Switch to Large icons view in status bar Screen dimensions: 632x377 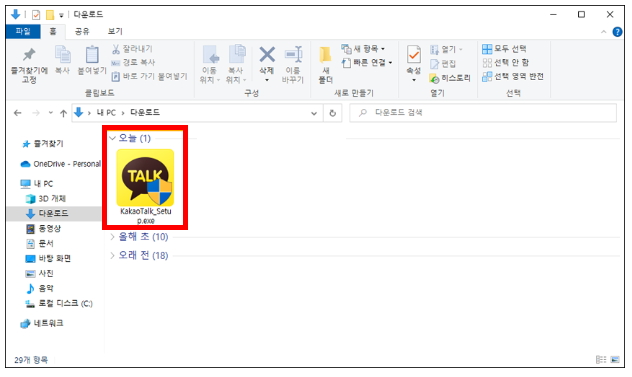tap(615, 360)
